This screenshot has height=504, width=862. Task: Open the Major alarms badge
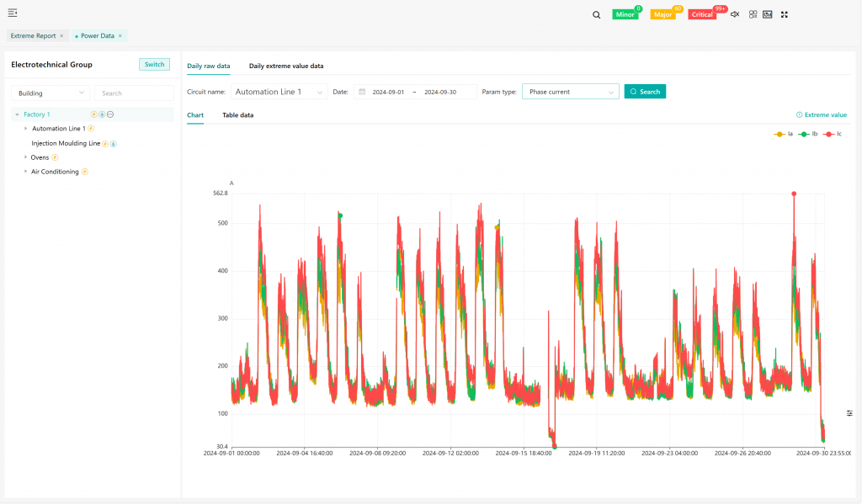click(x=662, y=14)
